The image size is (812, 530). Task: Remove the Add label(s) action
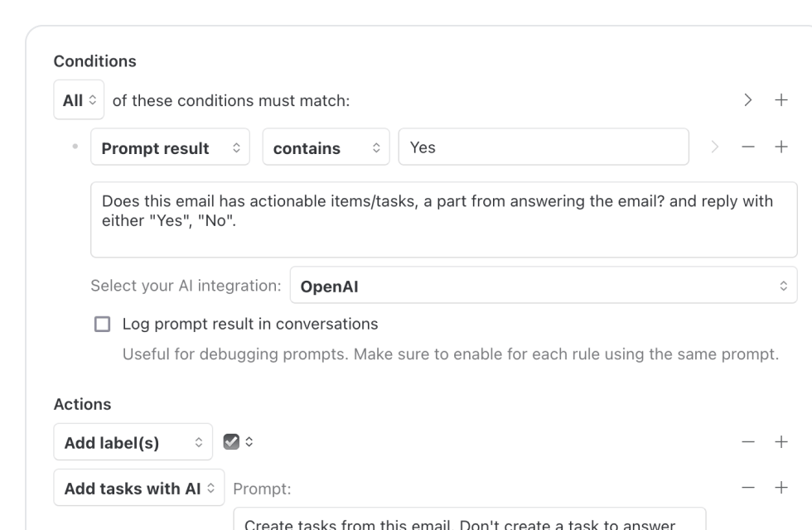748,442
